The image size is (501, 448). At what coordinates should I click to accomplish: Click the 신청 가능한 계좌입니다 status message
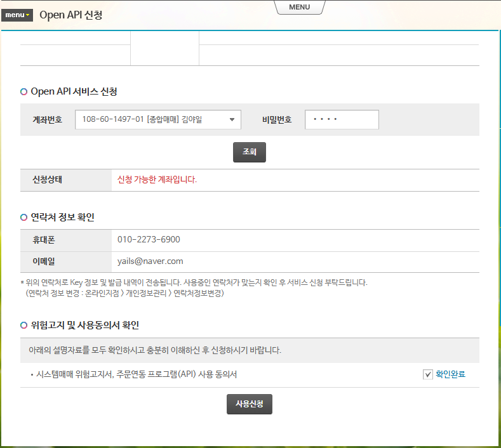pyautogui.click(x=157, y=180)
